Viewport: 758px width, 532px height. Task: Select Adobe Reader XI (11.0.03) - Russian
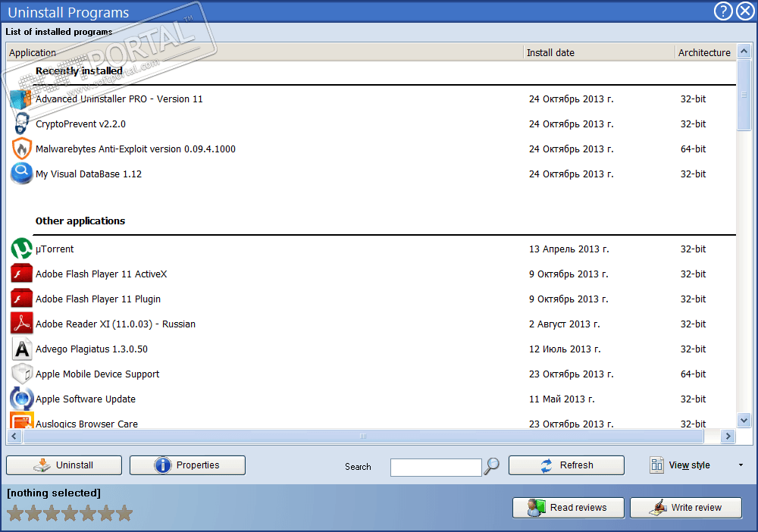point(371,324)
